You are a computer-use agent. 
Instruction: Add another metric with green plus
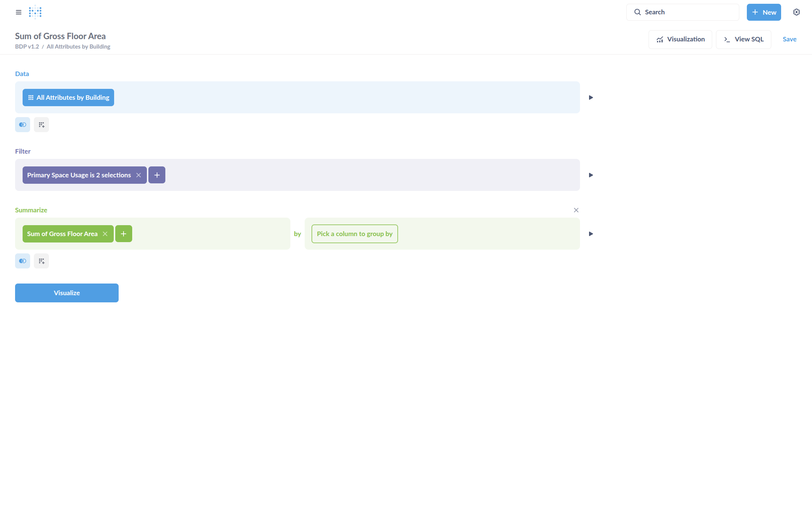coord(124,234)
